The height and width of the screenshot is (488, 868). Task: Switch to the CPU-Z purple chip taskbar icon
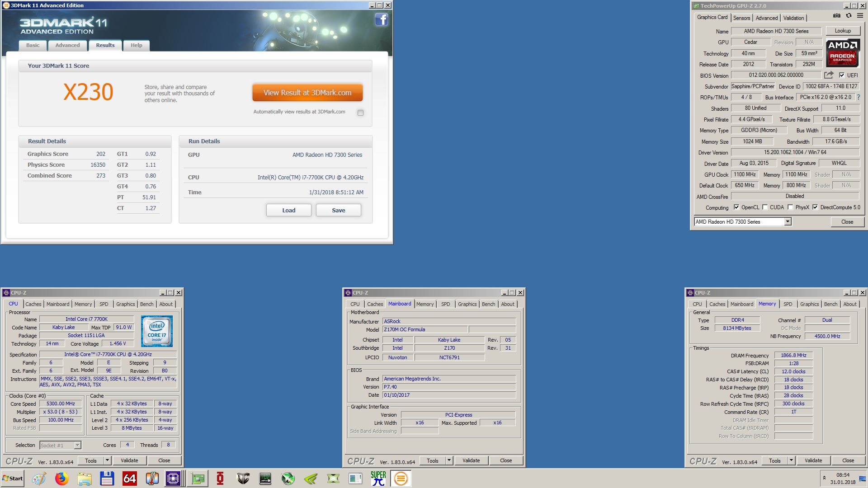tap(173, 479)
